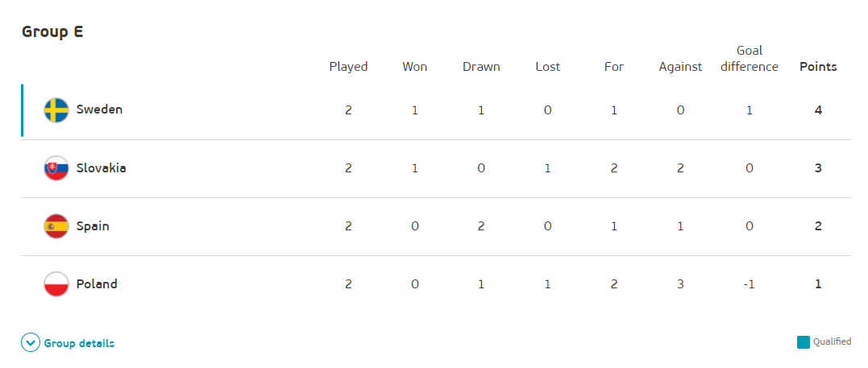Select the Played column header
The width and height of the screenshot is (868, 368).
coord(348,67)
